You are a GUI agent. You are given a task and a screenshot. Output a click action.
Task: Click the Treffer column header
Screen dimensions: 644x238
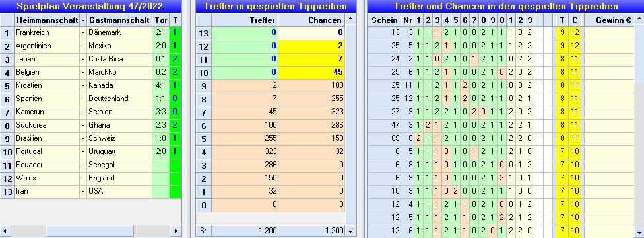coord(245,20)
